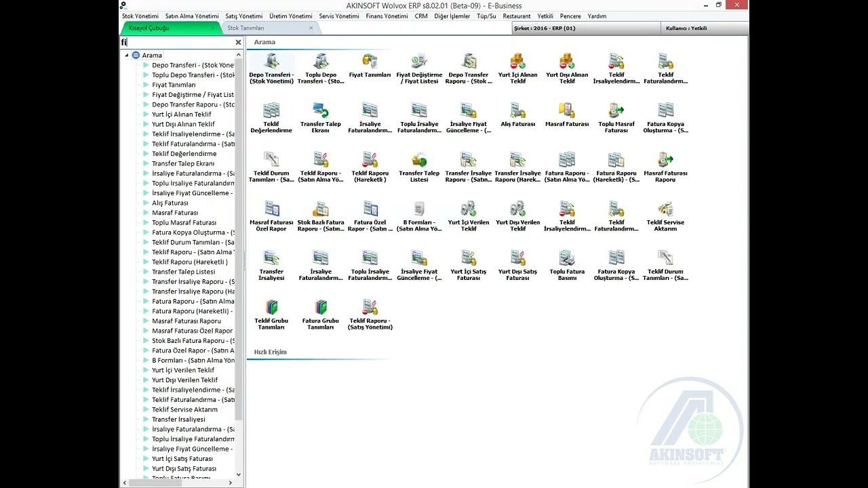The width and height of the screenshot is (868, 488).
Task: Clear the search box text
Action: (238, 42)
